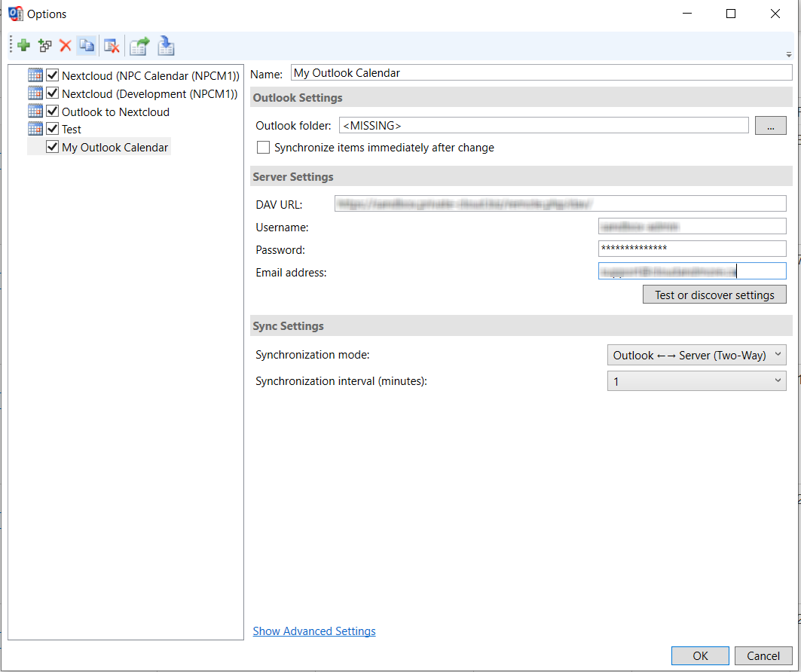This screenshot has width=801, height=672.
Task: Delete selected profile using red X icon
Action: click(x=66, y=45)
